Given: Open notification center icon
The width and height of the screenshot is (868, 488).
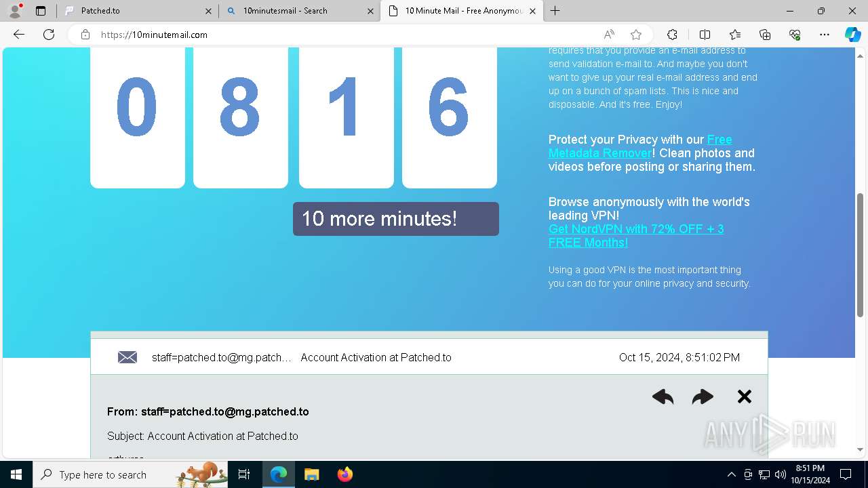Looking at the screenshot, I should click(x=846, y=474).
